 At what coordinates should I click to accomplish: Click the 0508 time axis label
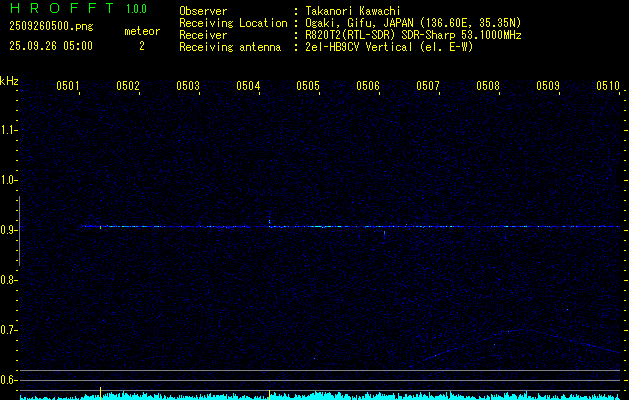coord(488,85)
